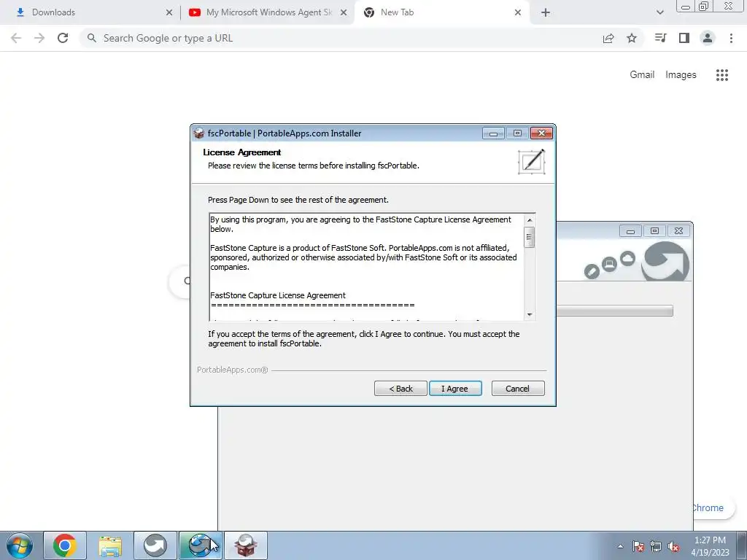
Task: Open the Chrome profile avatar
Action: click(x=708, y=38)
